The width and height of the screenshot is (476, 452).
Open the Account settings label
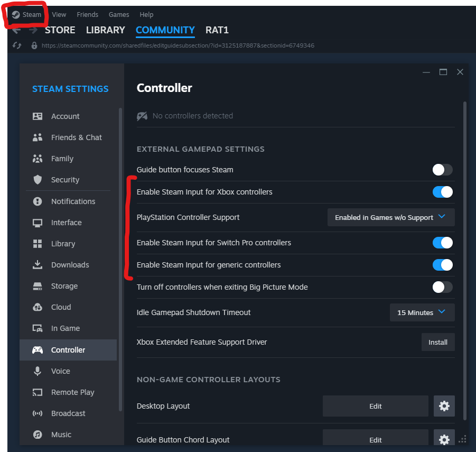tap(66, 116)
